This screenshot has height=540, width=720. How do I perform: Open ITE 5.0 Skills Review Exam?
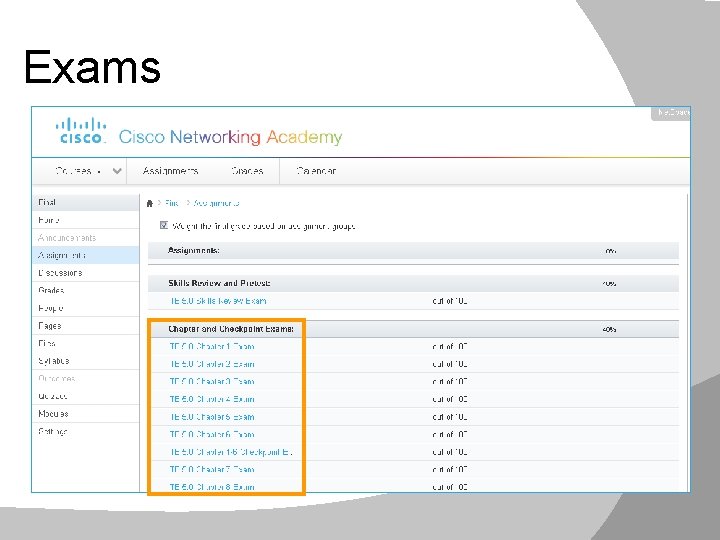point(218,301)
